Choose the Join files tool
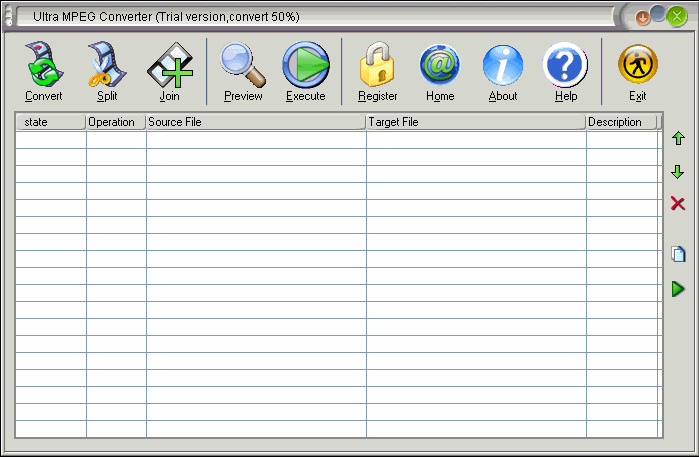The width and height of the screenshot is (699, 457). click(x=170, y=72)
